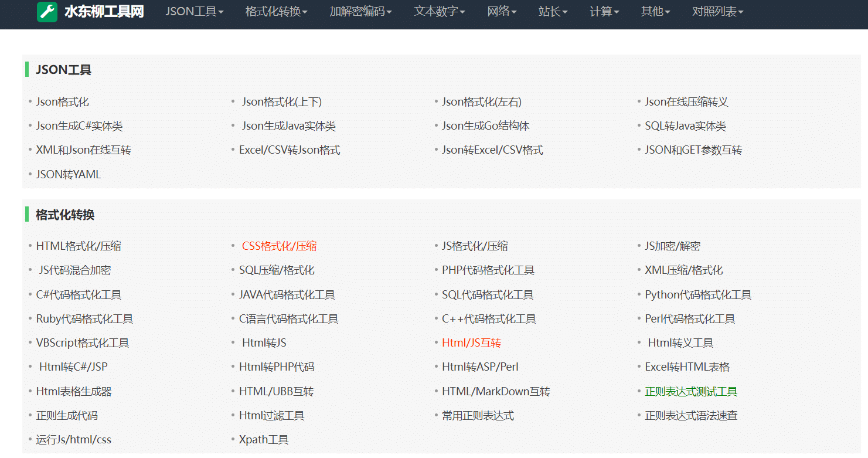868x458 pixels.
Task: Open the red Html/JS互转 link
Action: point(471,343)
